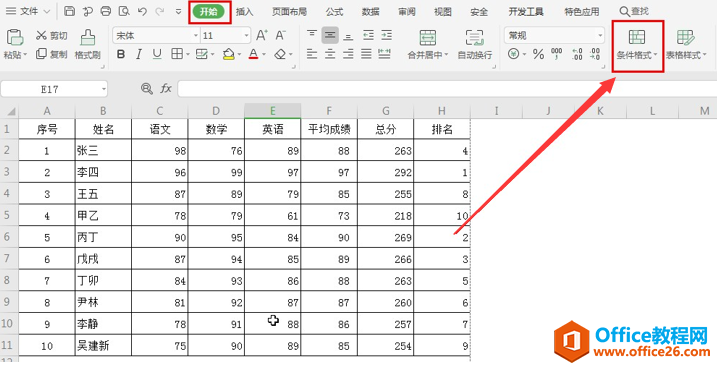Click the Redo arrow icon
Screen dimensions: 717x369
[160, 11]
